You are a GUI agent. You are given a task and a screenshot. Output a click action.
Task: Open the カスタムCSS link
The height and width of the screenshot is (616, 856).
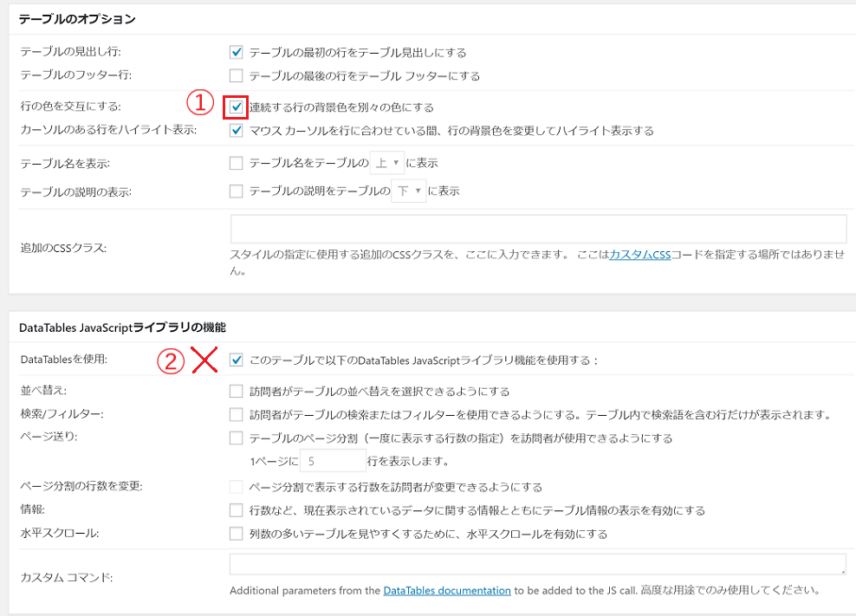(x=639, y=255)
